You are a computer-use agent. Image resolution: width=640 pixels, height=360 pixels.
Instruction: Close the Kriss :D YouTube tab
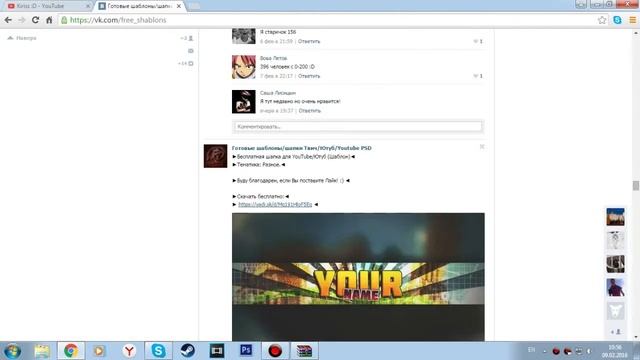[x=87, y=6]
